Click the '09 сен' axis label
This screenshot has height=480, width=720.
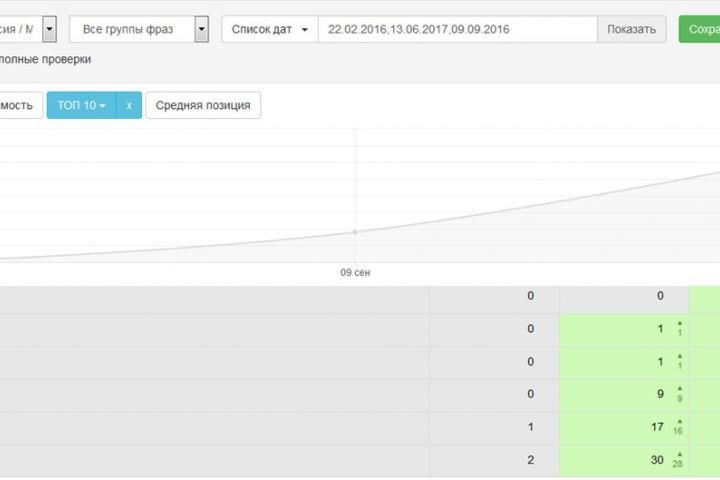point(355,272)
